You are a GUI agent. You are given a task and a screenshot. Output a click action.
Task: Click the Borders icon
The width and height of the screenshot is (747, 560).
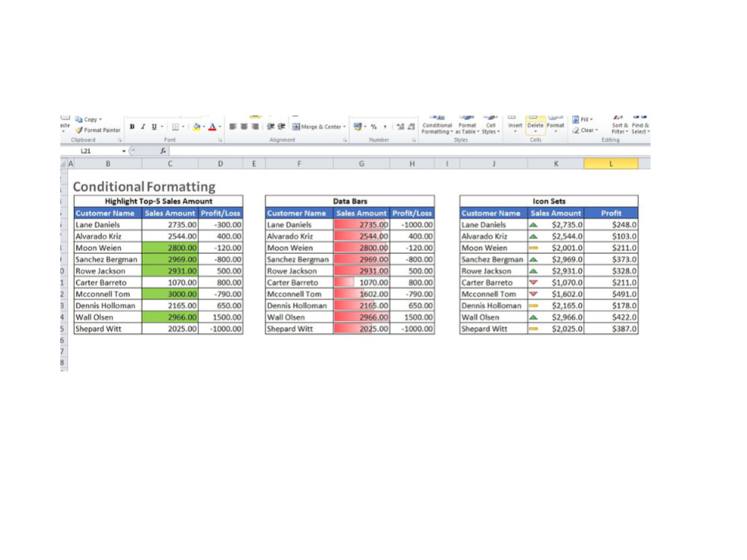(176, 127)
